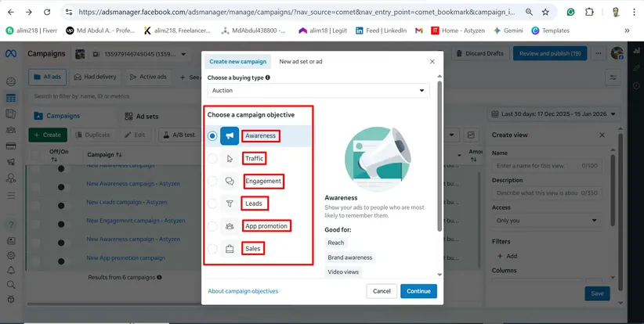The image size is (644, 324).
Task: Open the Ad sets tab
Action: point(146,116)
